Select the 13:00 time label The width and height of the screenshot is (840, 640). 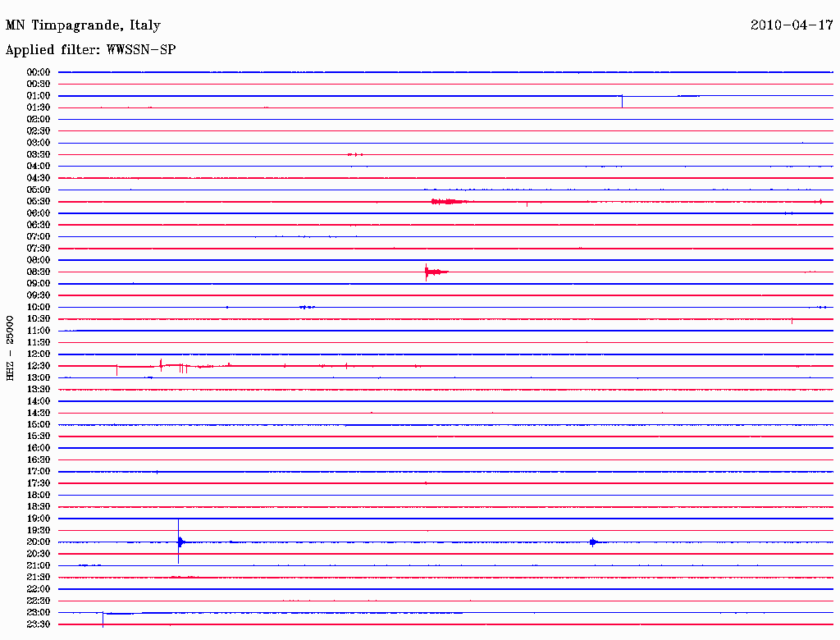pyautogui.click(x=39, y=378)
